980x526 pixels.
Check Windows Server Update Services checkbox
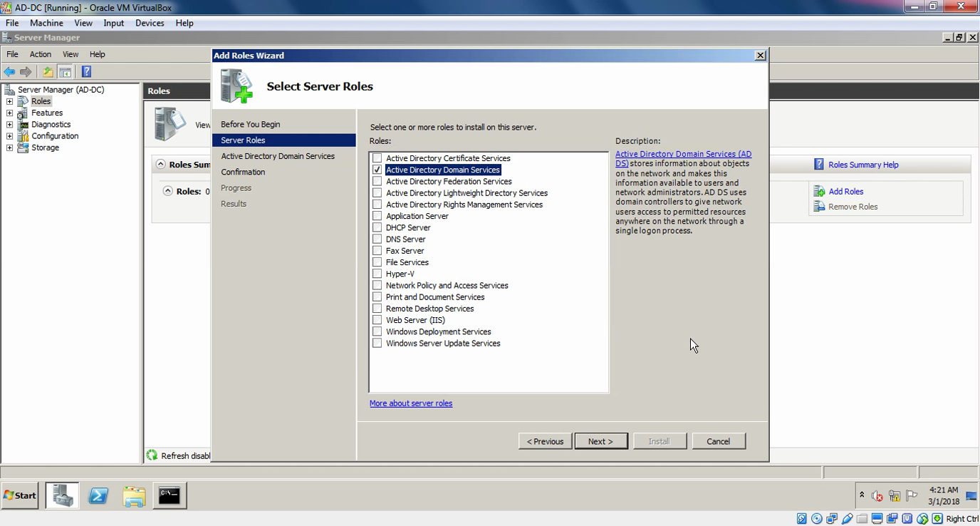point(377,343)
